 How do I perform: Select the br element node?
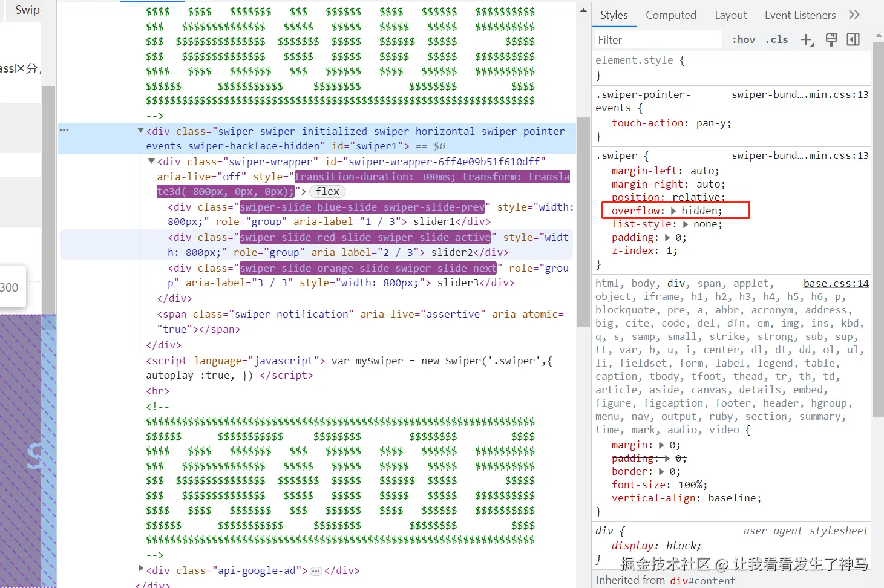tap(157, 391)
